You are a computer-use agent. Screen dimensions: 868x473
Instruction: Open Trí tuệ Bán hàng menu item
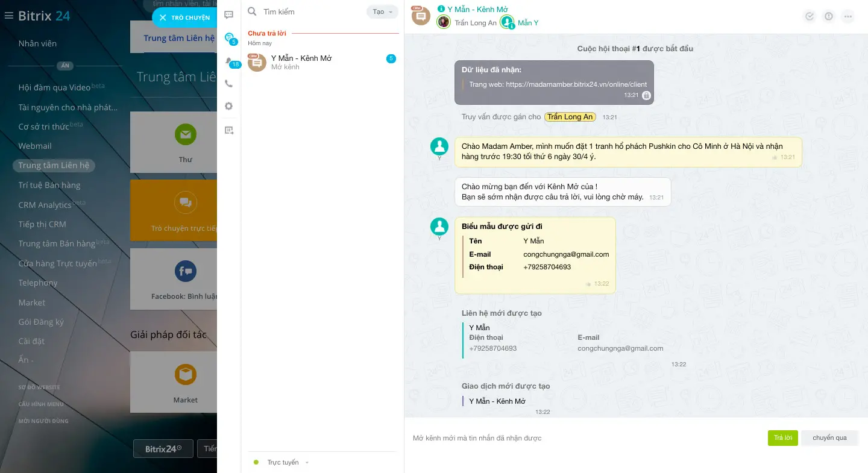[49, 186]
